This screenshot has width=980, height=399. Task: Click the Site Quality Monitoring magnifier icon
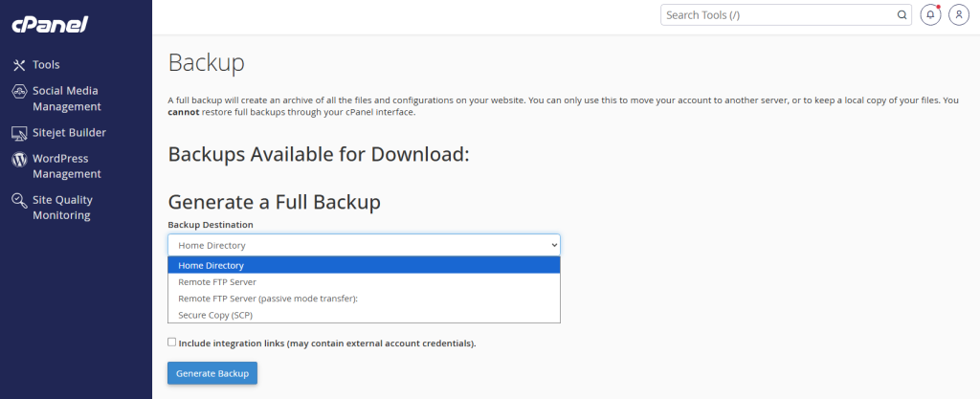pyautogui.click(x=19, y=201)
